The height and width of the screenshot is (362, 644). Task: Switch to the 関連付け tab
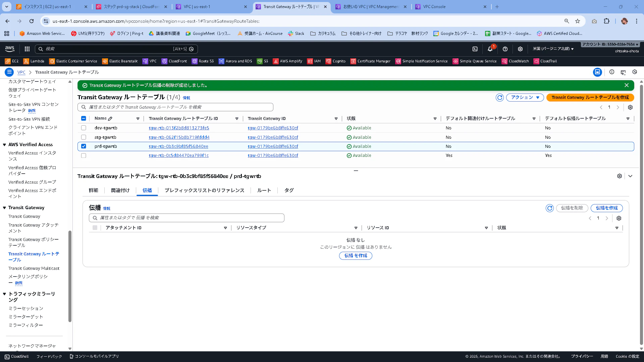120,190
